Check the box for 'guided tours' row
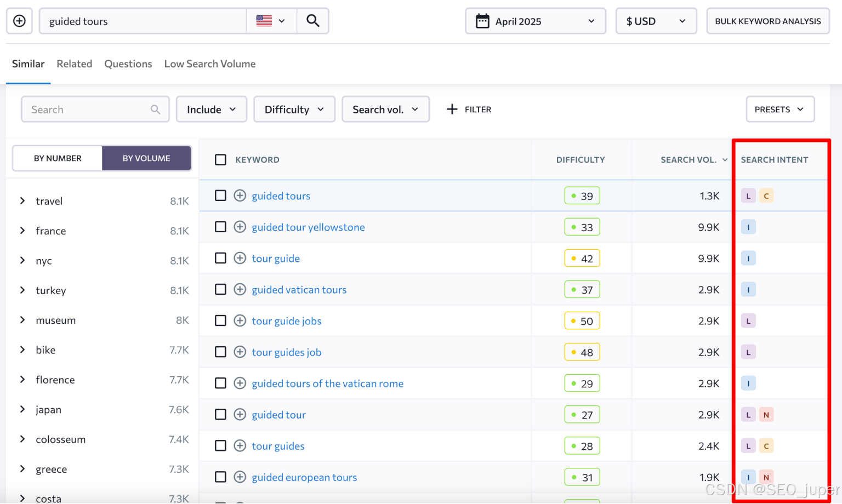 click(220, 196)
